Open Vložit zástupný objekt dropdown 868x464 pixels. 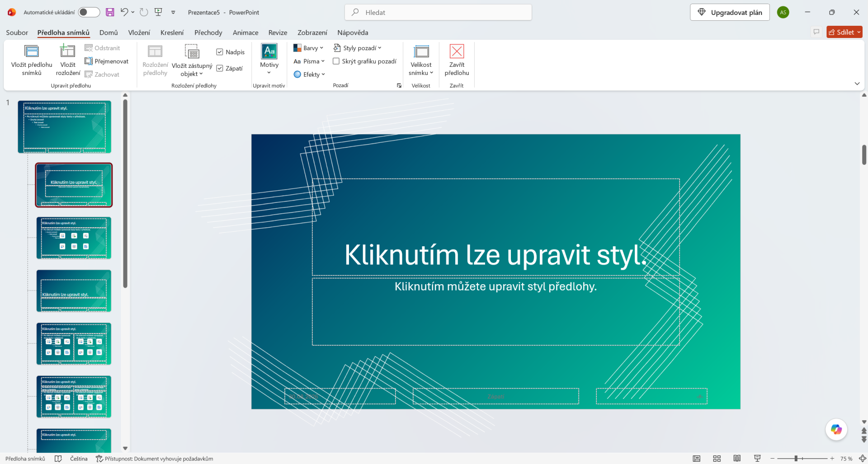192,60
